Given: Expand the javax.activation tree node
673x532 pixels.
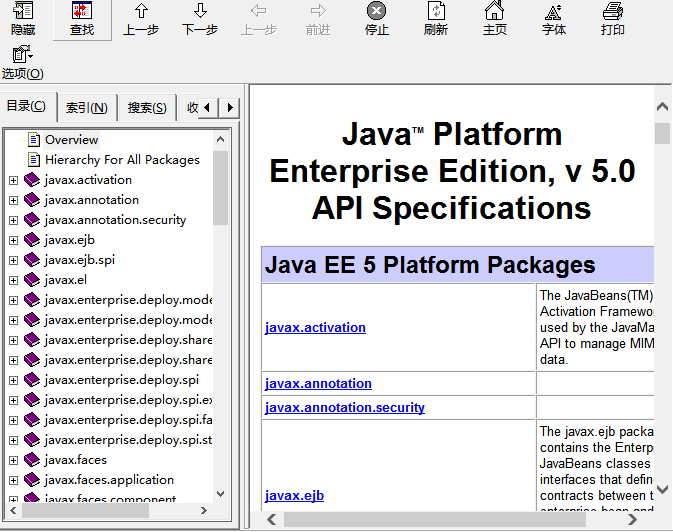Looking at the screenshot, I should pos(13,180).
